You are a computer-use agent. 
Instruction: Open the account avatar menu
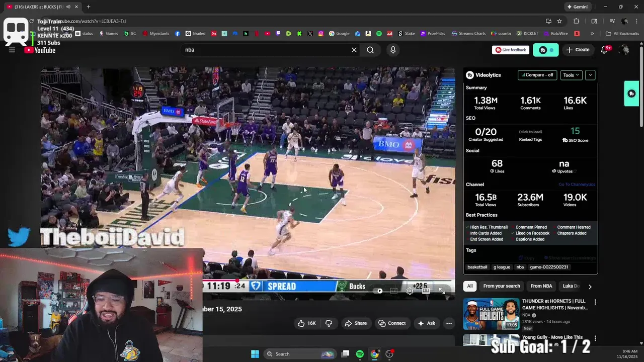pos(624,50)
